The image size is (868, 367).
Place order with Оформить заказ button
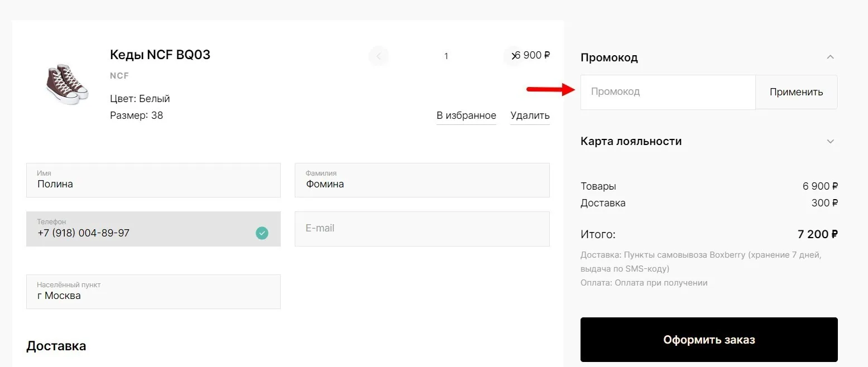pyautogui.click(x=709, y=340)
